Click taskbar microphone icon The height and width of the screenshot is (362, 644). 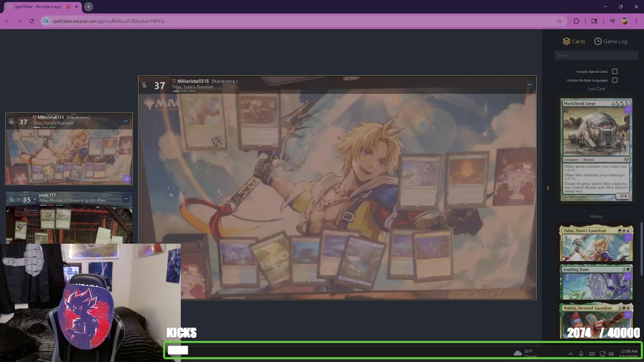(x=581, y=353)
